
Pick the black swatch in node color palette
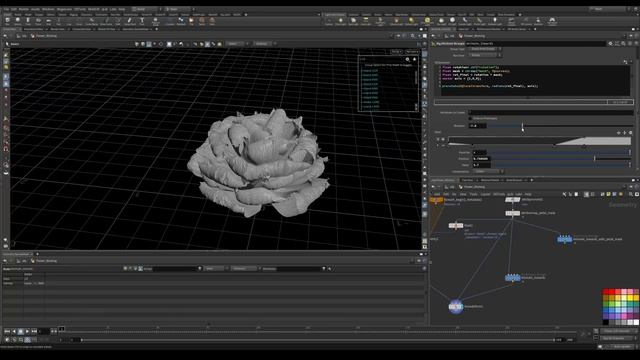[x=606, y=322]
